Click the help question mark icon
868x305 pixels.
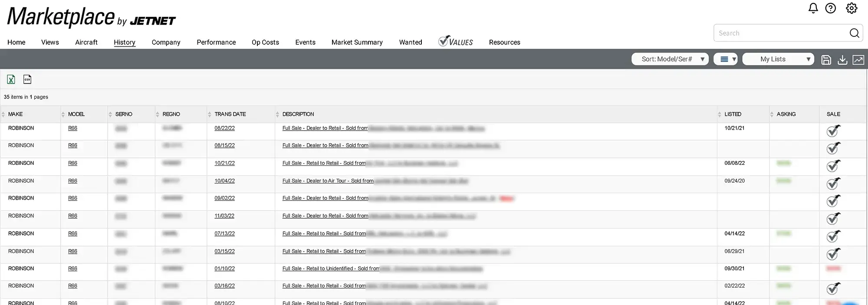(830, 8)
